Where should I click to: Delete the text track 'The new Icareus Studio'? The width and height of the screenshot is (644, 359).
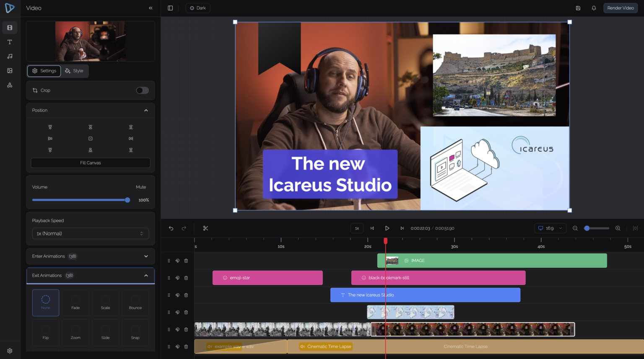pyautogui.click(x=186, y=295)
